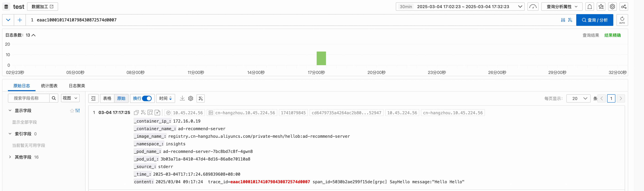This screenshot has height=191, width=644.
Task: Switch to 日志聚类 tab
Action: tap(77, 86)
